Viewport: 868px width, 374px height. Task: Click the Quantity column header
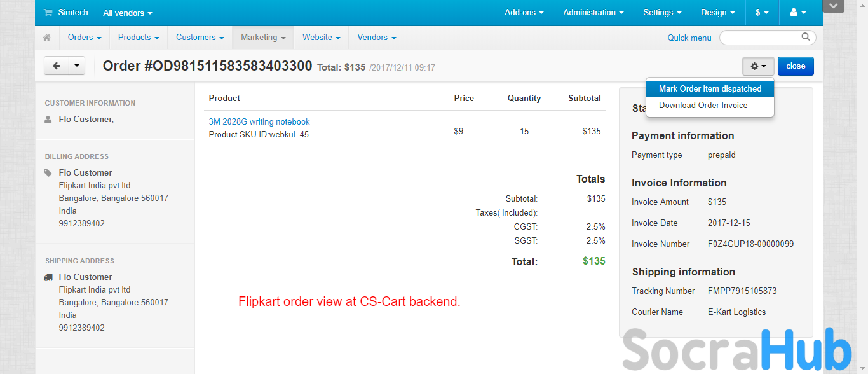point(524,99)
